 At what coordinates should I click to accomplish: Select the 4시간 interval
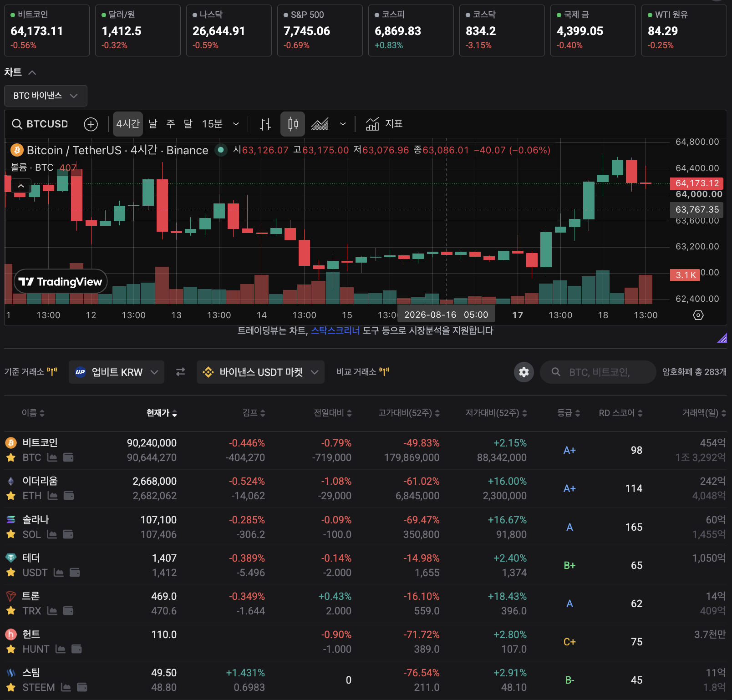[128, 124]
